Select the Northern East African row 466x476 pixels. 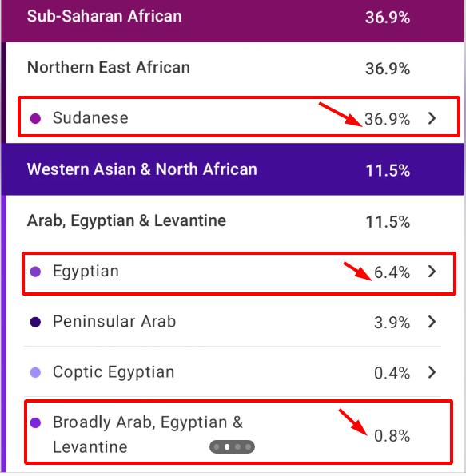pyautogui.click(x=235, y=68)
